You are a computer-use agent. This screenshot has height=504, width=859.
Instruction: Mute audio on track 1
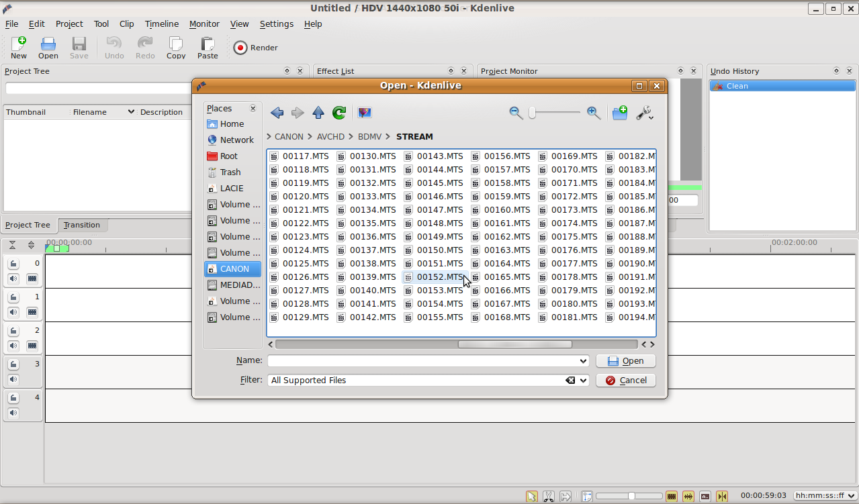(13, 312)
